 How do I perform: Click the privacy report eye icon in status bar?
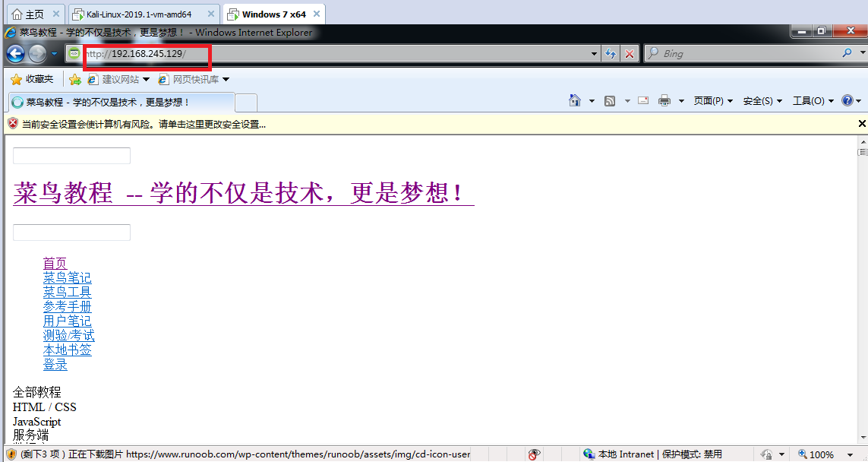[534, 454]
